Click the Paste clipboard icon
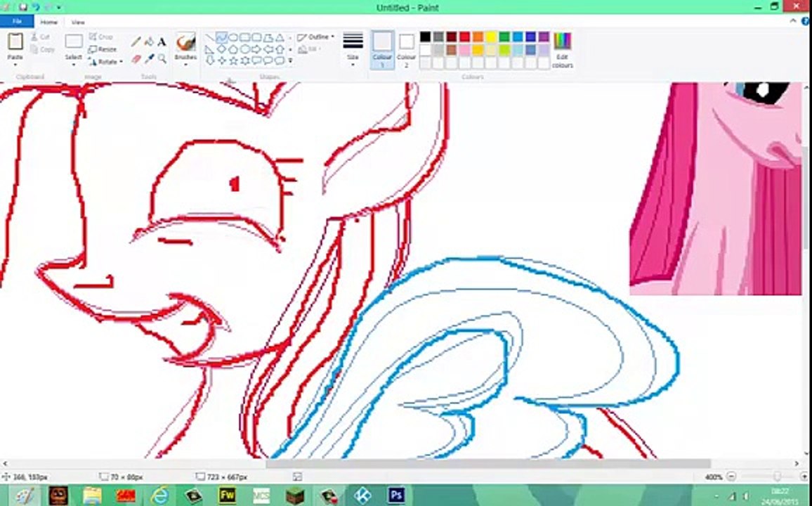The image size is (812, 506). [x=15, y=41]
